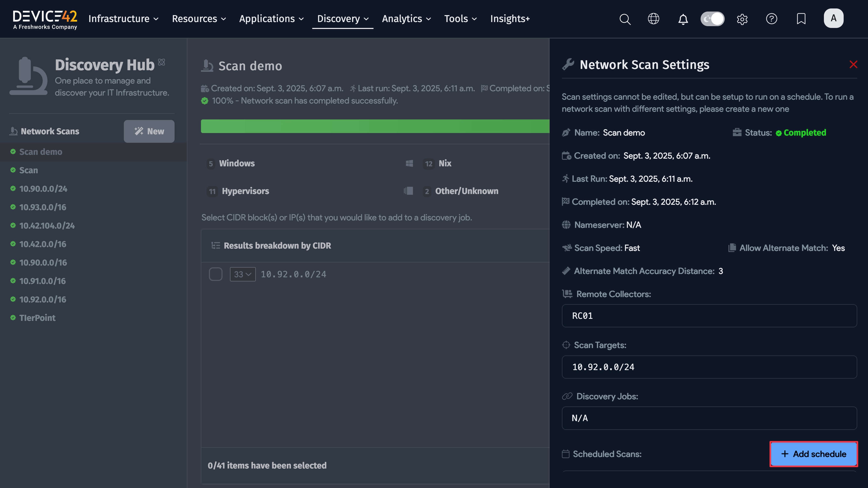
Task: Click the Discovery Hub microscope icon
Action: [x=29, y=76]
